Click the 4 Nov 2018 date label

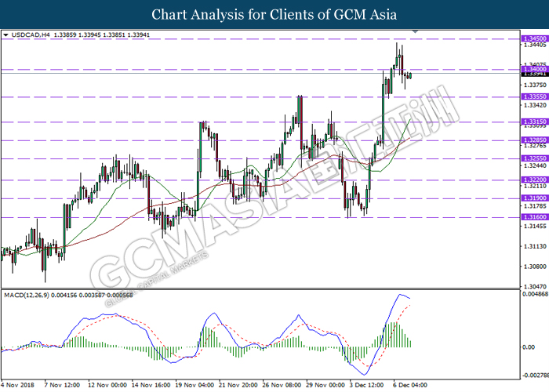coord(18,385)
